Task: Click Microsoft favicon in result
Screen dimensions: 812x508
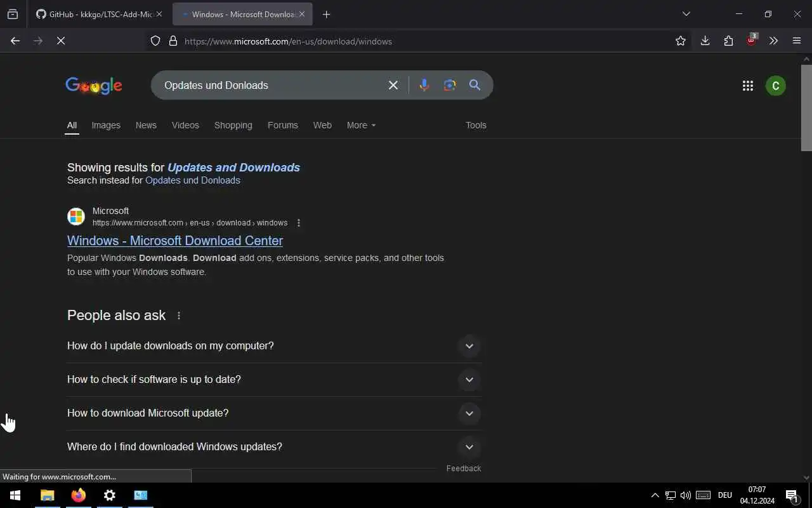Action: (x=76, y=217)
